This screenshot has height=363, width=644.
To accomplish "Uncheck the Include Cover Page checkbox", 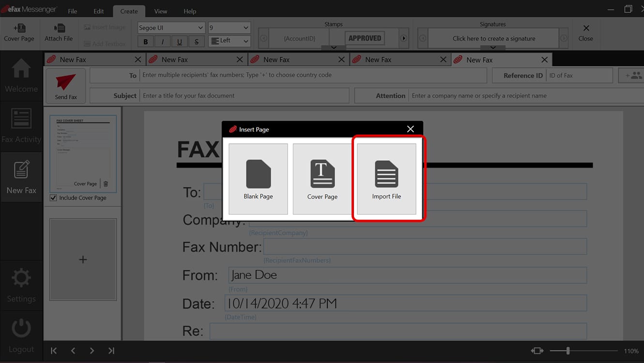I will tap(52, 197).
